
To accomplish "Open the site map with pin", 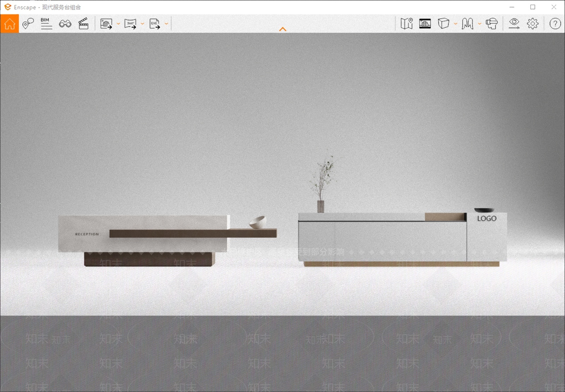I will click(407, 24).
